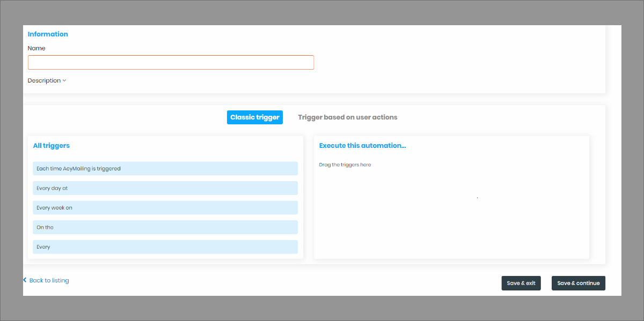Click the chevron arrow beside Description
The width and height of the screenshot is (644, 321).
click(x=64, y=80)
